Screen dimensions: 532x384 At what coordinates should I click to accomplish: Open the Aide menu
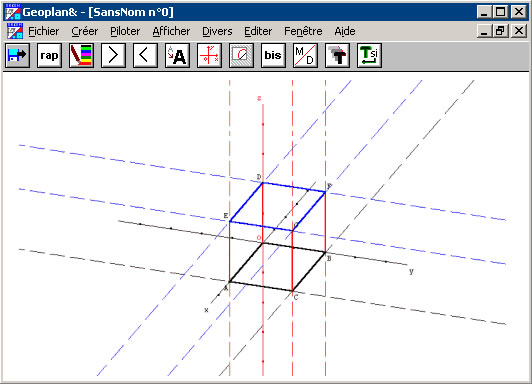[345, 31]
